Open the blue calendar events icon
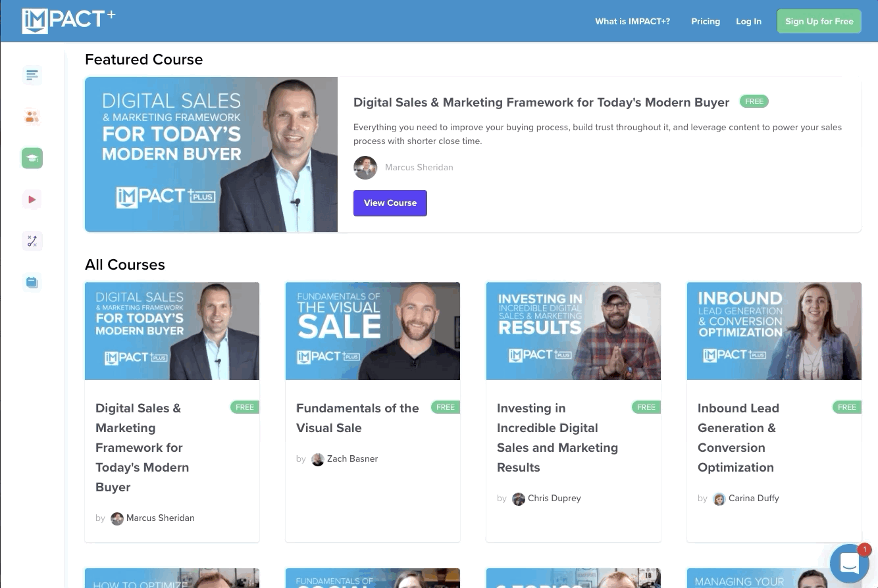This screenshot has width=878, height=588. coord(32,282)
